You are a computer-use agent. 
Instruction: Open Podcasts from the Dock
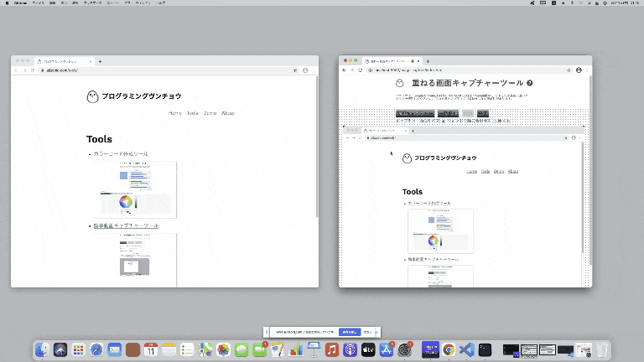tap(350, 349)
